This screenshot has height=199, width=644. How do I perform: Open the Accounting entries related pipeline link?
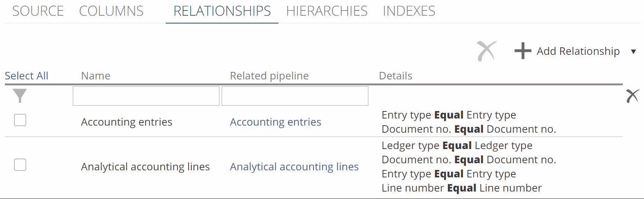coord(275,122)
